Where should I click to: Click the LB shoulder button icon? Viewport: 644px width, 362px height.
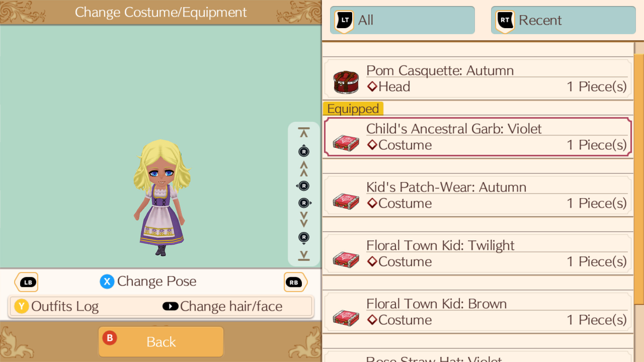[26, 282]
